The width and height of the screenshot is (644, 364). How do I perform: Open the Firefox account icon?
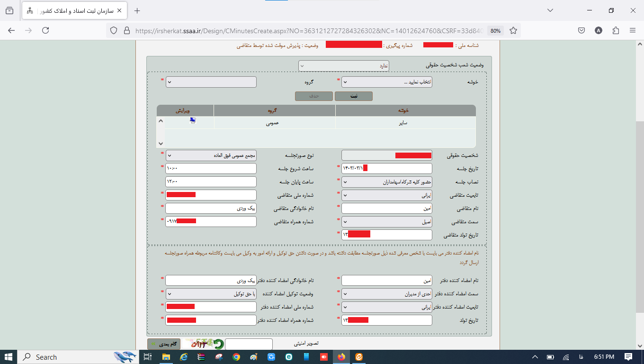point(599,30)
